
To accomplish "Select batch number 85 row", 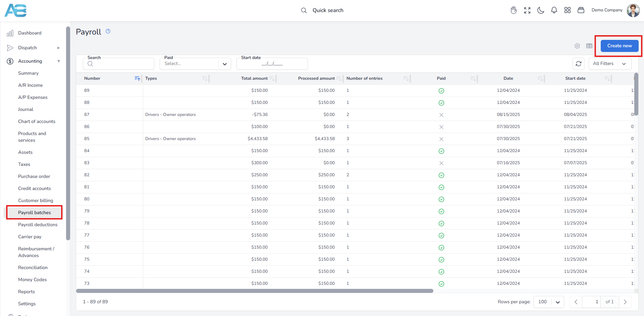I will pos(355,139).
